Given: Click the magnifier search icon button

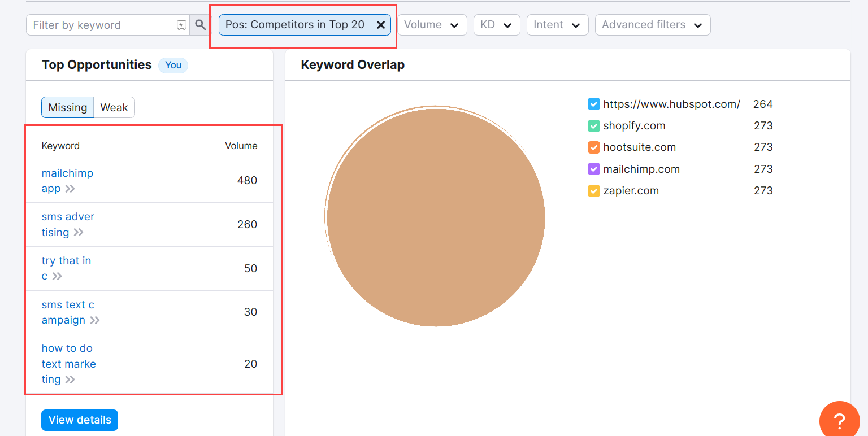Looking at the screenshot, I should click(201, 25).
